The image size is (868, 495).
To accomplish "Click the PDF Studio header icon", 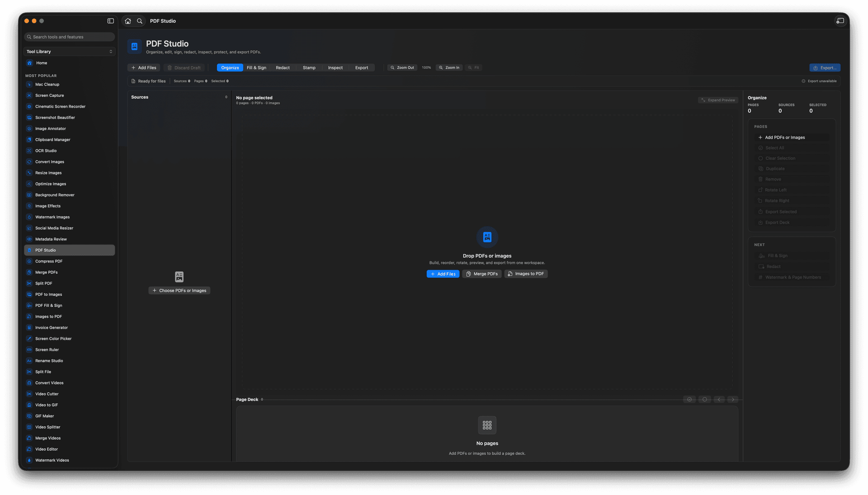I will pos(134,46).
